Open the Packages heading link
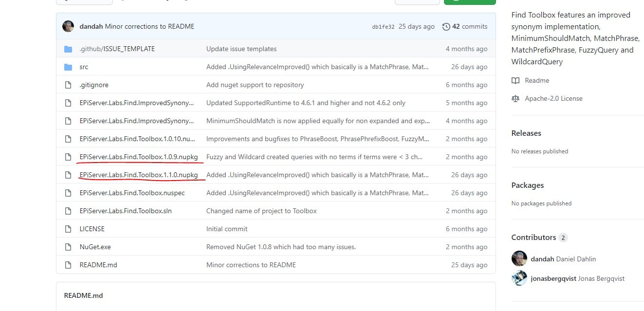This screenshot has height=311, width=644. pyautogui.click(x=528, y=185)
